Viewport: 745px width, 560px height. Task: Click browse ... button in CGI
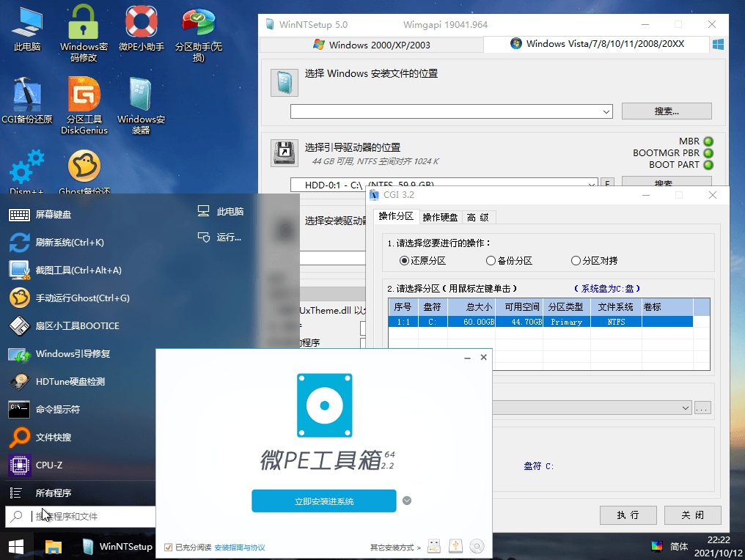(702, 408)
